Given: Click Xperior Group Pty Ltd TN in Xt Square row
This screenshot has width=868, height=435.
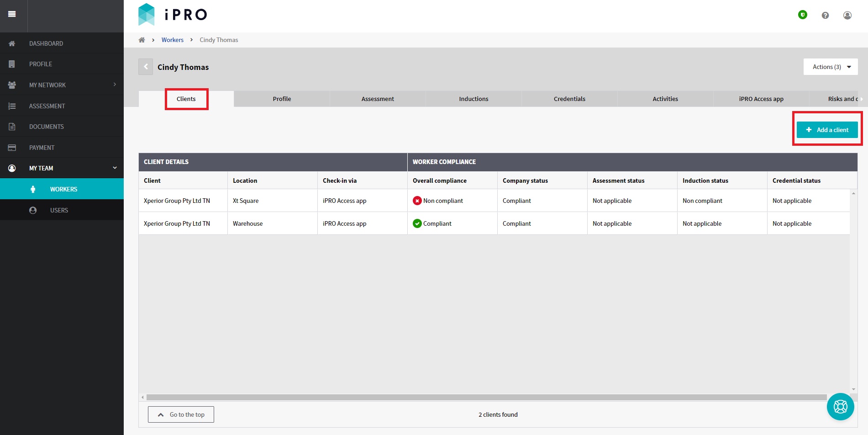Looking at the screenshot, I should coord(177,201).
